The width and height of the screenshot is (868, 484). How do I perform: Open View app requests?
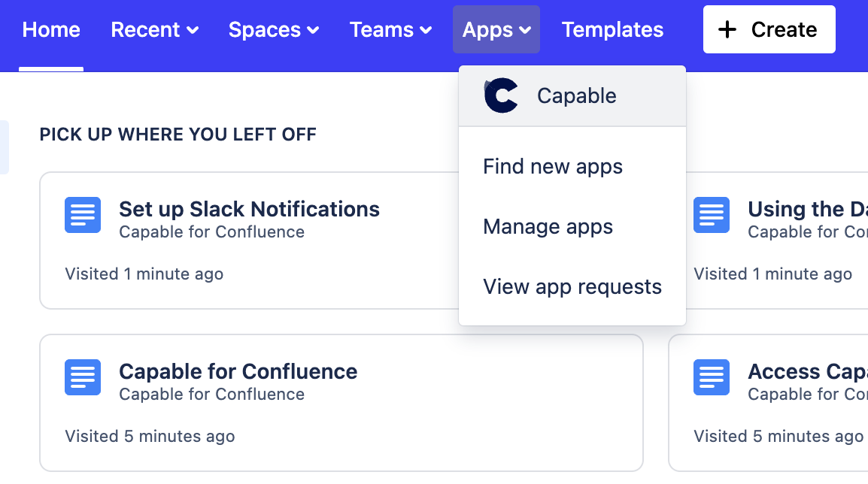click(x=572, y=286)
